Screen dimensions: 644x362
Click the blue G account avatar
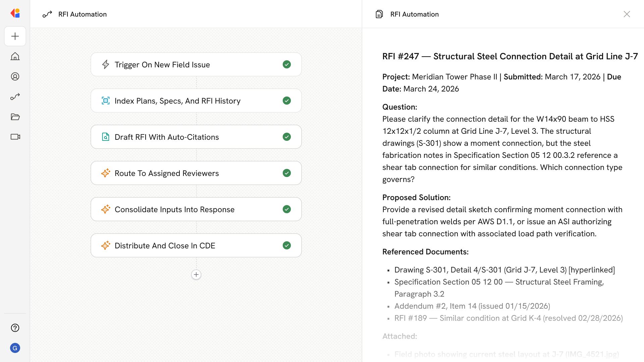coord(15,348)
